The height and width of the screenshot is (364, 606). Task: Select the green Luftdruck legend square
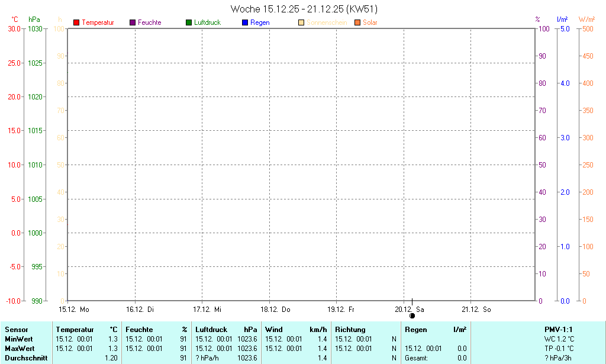(189, 22)
